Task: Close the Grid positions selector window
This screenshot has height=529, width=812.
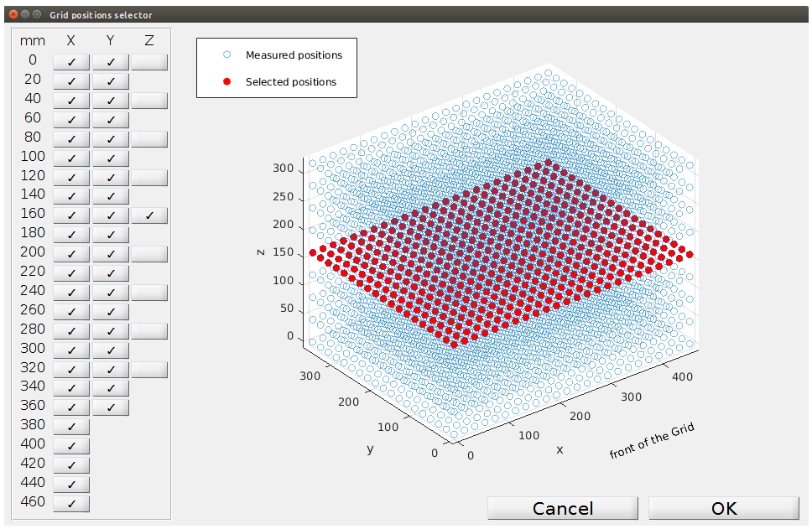Action: pos(14,14)
